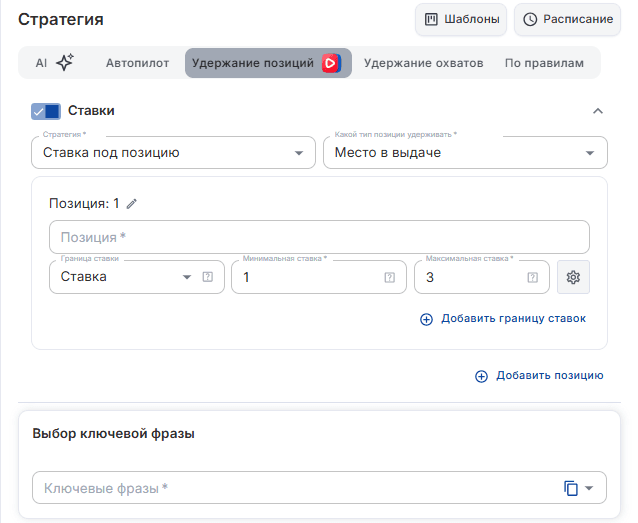
Task: Select the По правилам tab
Action: point(544,63)
